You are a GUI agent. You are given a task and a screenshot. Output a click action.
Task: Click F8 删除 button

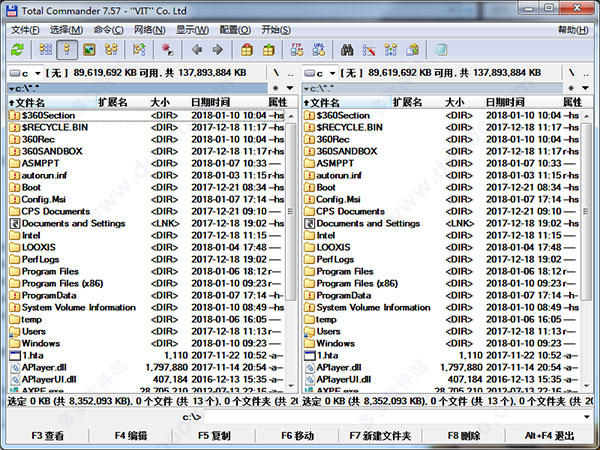click(463, 435)
